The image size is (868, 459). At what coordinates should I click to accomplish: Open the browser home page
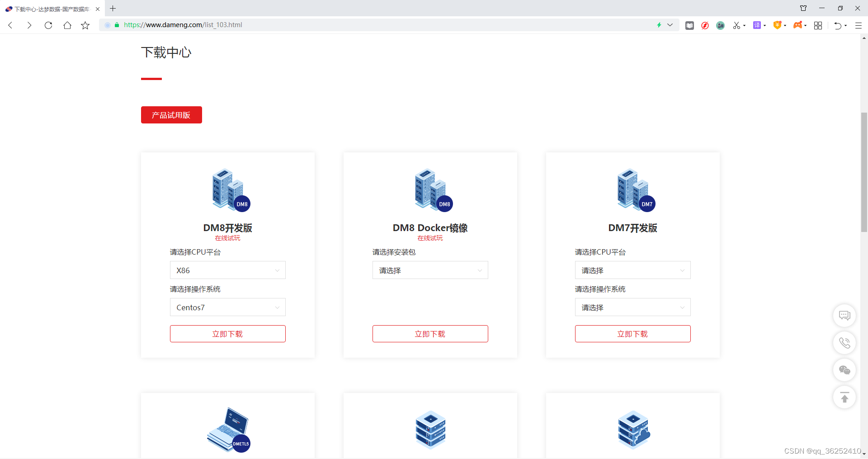click(67, 25)
